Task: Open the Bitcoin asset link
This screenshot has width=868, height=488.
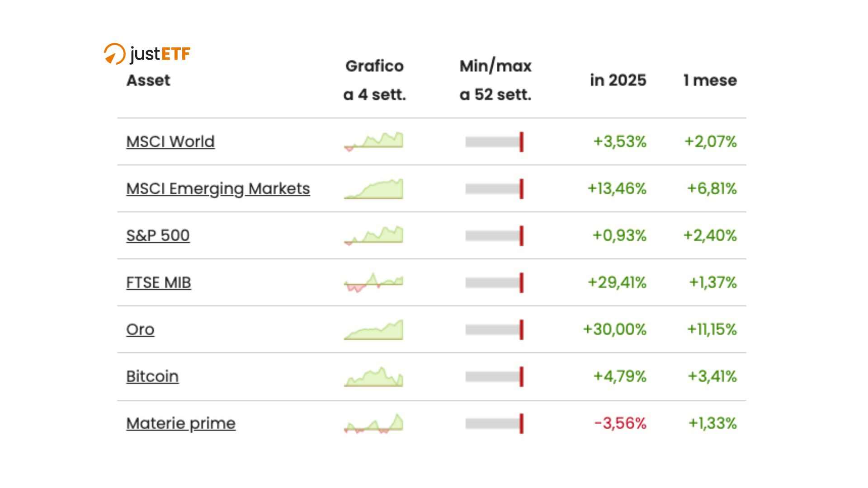Action: 152,377
